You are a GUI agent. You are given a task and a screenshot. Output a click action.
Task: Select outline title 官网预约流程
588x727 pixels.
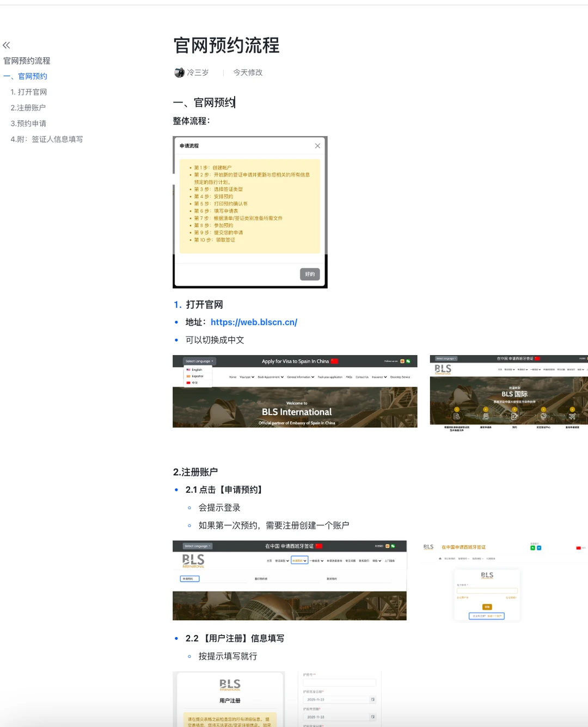pos(27,61)
